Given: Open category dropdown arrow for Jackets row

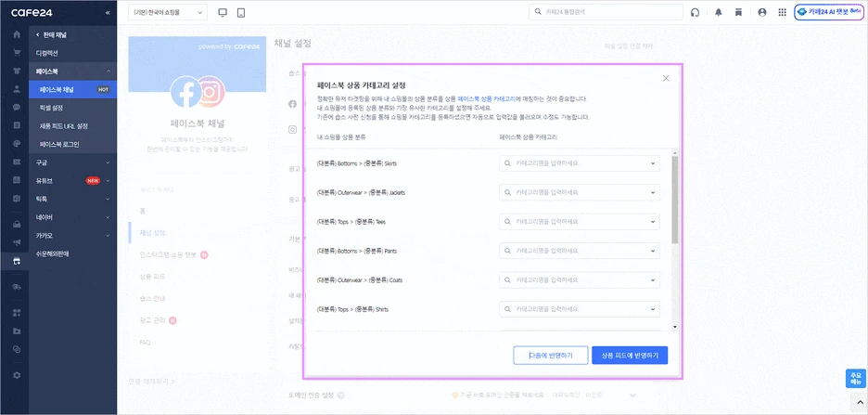Looking at the screenshot, I should 653,193.
